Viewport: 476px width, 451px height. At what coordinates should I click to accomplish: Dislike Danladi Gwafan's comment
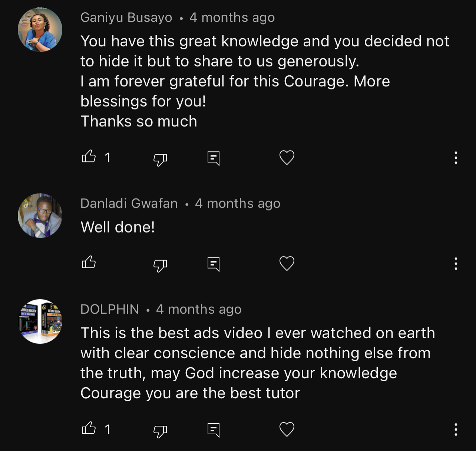160,265
